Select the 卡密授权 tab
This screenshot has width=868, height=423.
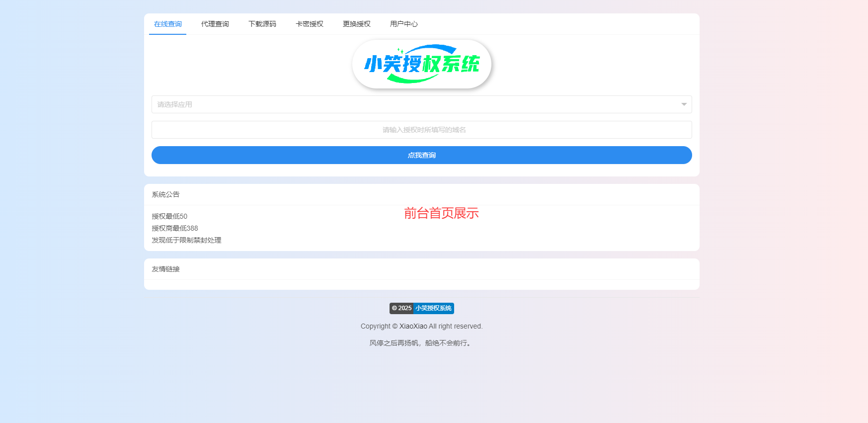[309, 24]
